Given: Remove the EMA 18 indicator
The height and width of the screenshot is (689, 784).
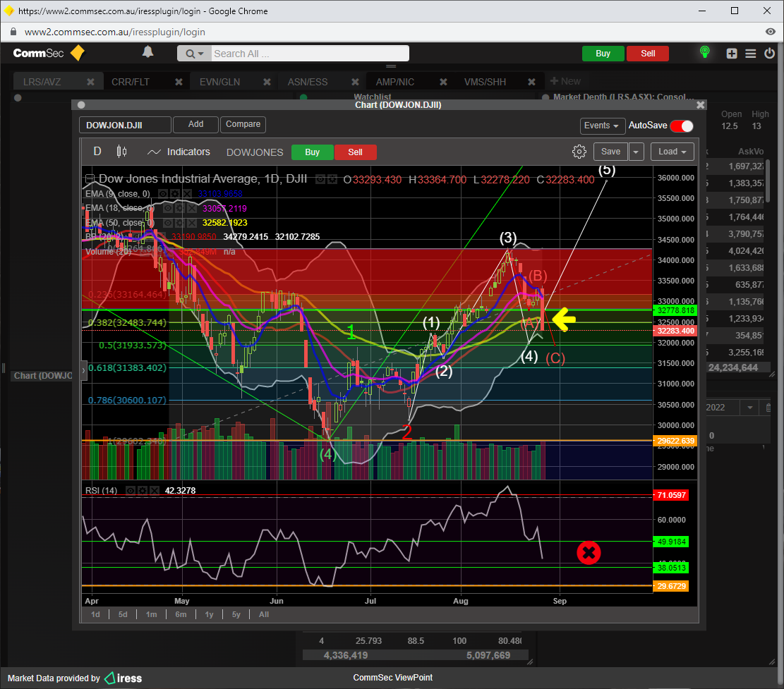Looking at the screenshot, I should pyautogui.click(x=192, y=208).
